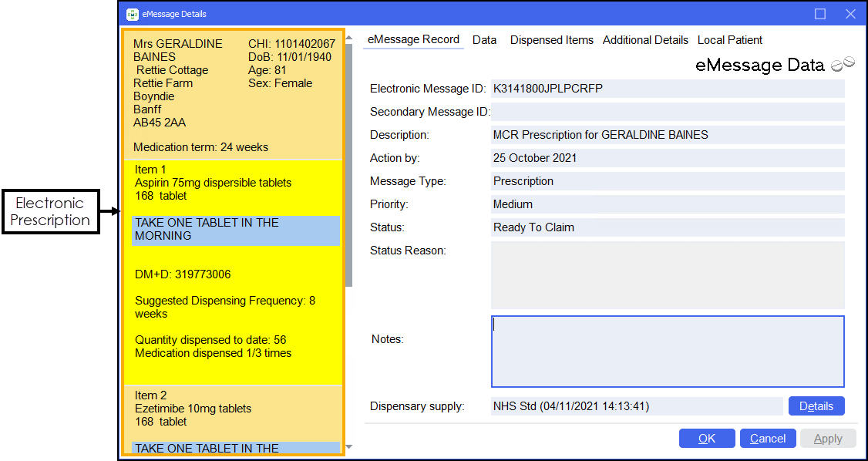This screenshot has height=461, width=868.
Task: Go to the Additional Details tab
Action: (x=645, y=40)
